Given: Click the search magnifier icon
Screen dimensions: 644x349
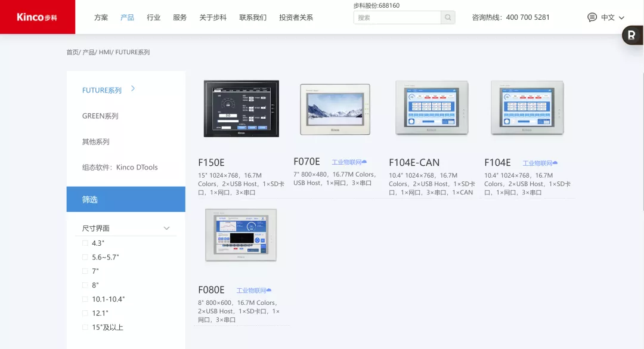Looking at the screenshot, I should tap(448, 17).
